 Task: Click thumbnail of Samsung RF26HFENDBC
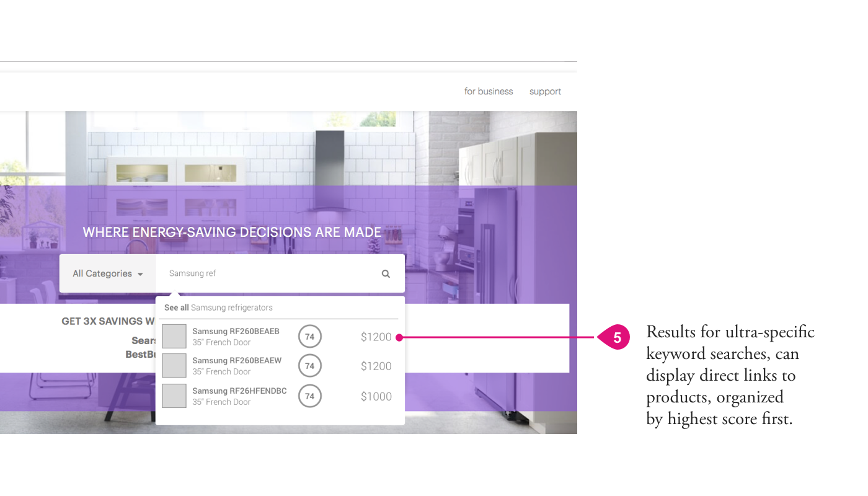(174, 396)
